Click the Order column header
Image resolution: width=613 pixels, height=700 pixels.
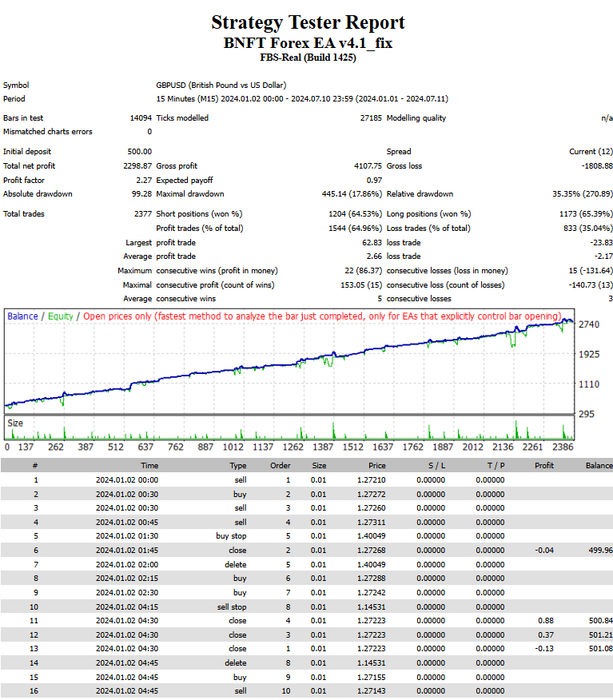280,466
